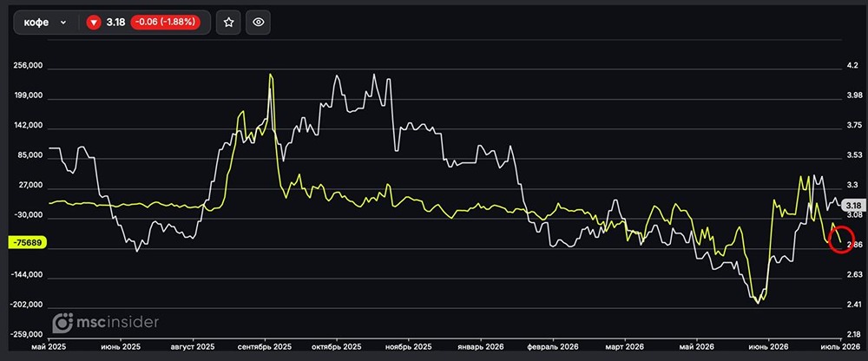Click the 3.18 price in header
868x361 pixels.
click(x=115, y=23)
